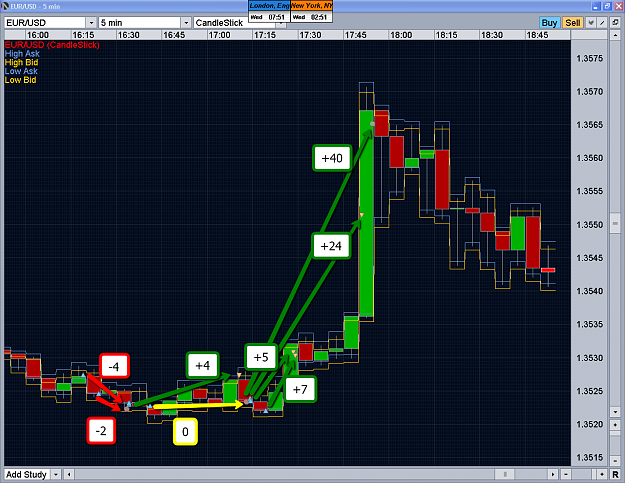Open the EUR/USD symbol dropdown arrow
625x483 pixels.
point(91,23)
